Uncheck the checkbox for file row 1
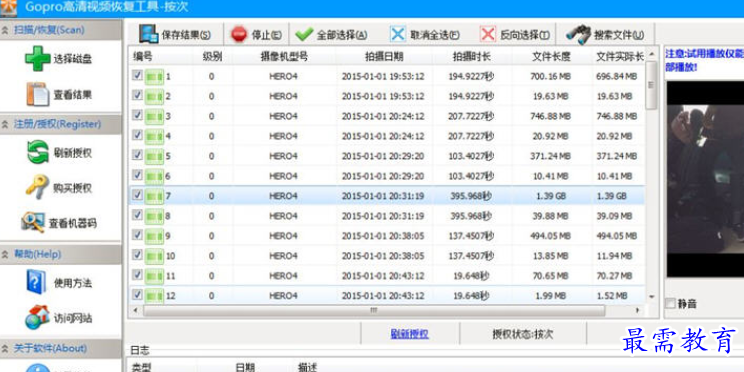The image size is (744, 372). [137, 75]
